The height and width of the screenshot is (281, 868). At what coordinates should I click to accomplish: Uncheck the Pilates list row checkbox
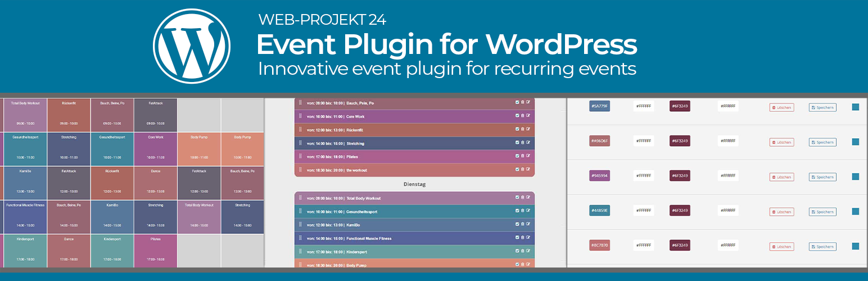[517, 156]
